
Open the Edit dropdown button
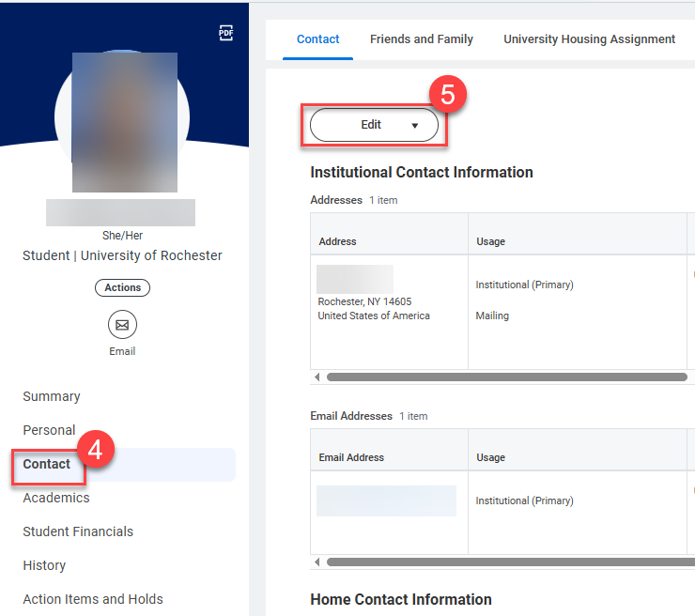pos(374,125)
